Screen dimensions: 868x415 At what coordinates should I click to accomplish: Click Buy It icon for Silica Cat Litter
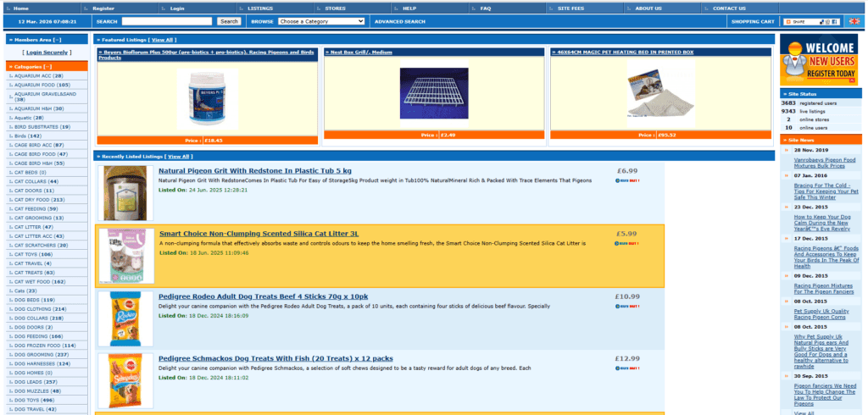(x=627, y=243)
